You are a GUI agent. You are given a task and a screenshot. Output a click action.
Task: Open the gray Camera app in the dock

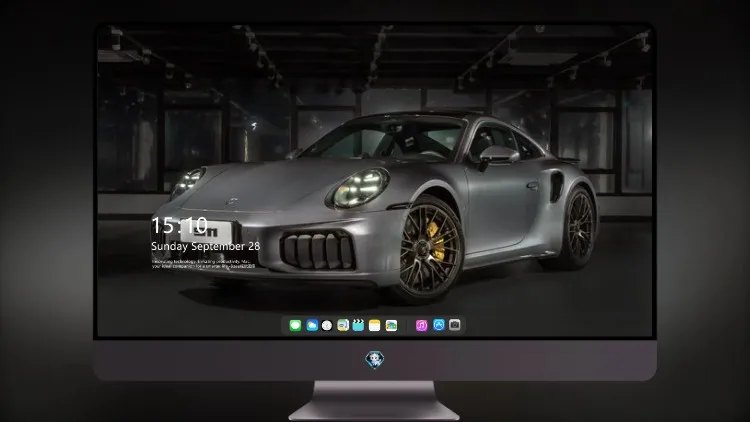(x=455, y=325)
